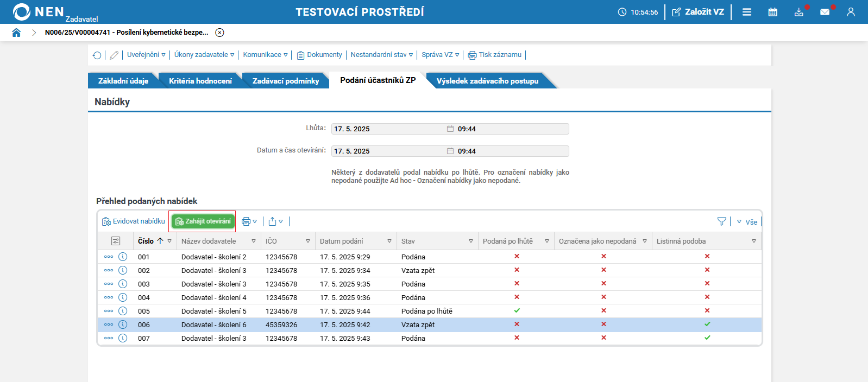Open detail info for offer 005
This screenshot has height=382, width=868.
coord(123,311)
